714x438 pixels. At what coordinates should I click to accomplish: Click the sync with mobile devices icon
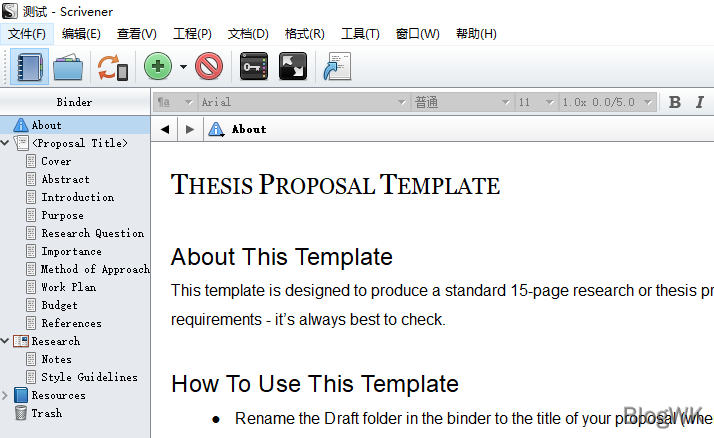tap(112, 68)
